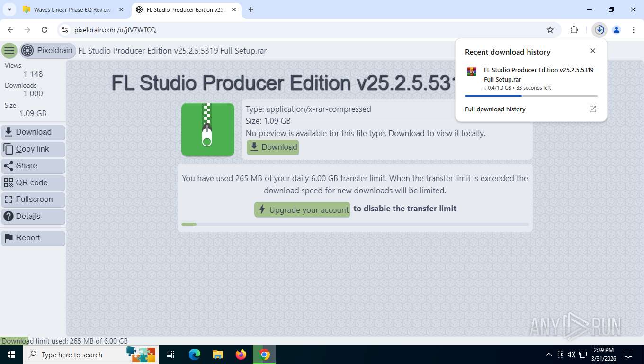Launch Firefox from the taskbar
The height and width of the screenshot is (364, 644).
tap(241, 355)
